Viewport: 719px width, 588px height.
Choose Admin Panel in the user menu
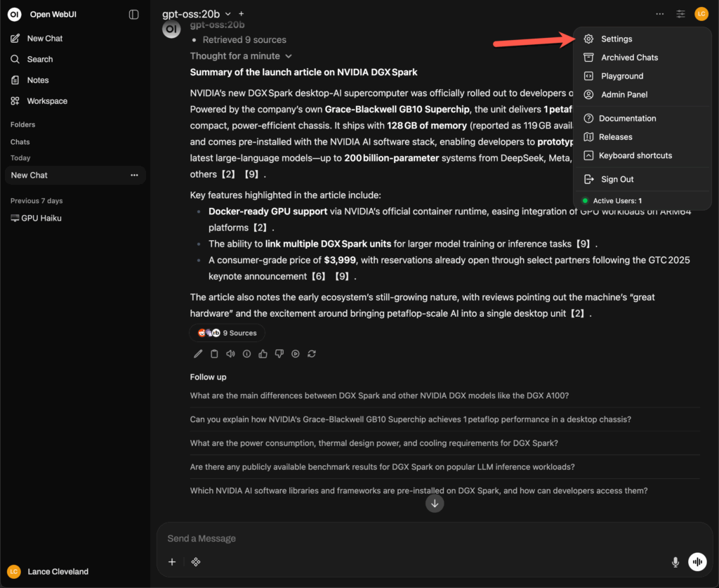[x=624, y=95]
